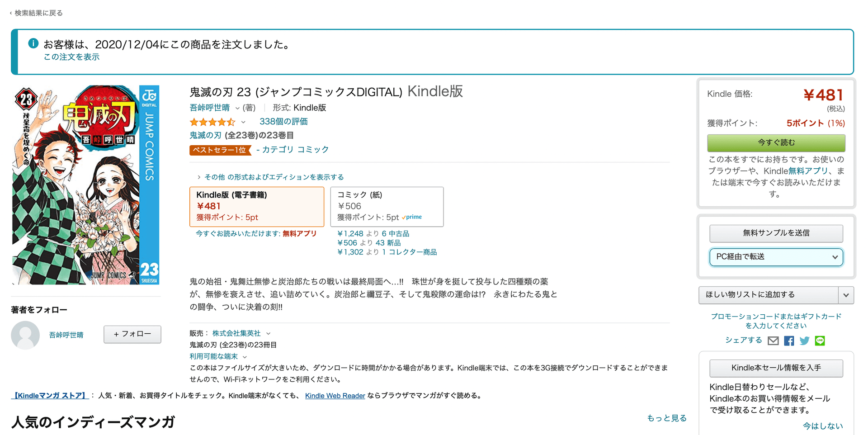Expand seller info chevron after 集英社
The image size is (868, 435).
(x=268, y=334)
